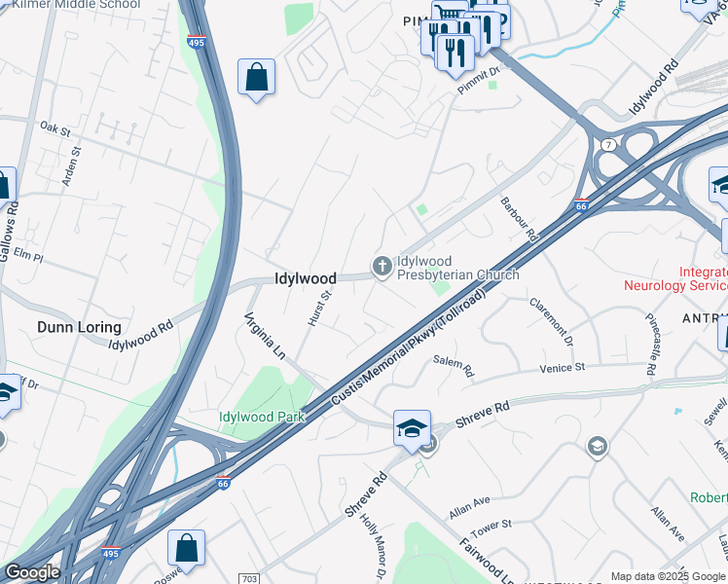Viewport: 728px width, 584px height.
Task: Click the Route 703 shield at the bottom
Action: click(249, 578)
